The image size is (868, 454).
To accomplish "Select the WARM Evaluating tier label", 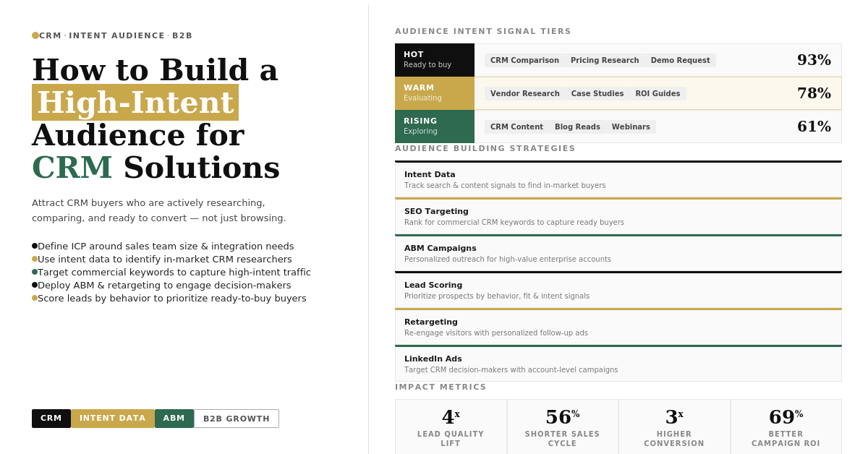I will (x=434, y=93).
